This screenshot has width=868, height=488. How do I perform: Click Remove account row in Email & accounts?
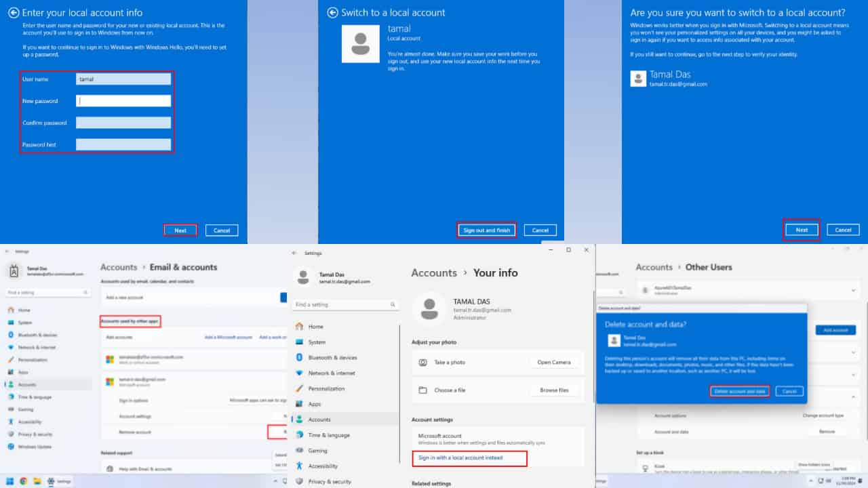click(194, 432)
